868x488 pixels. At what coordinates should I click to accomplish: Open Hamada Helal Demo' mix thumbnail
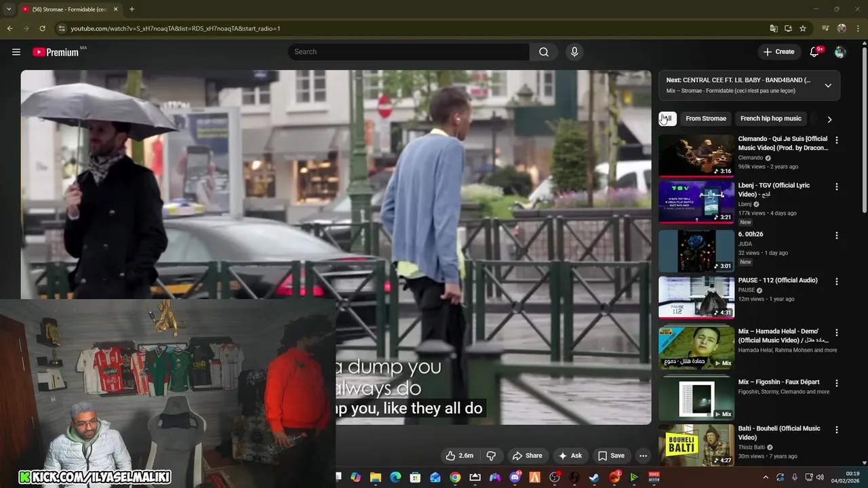696,348
